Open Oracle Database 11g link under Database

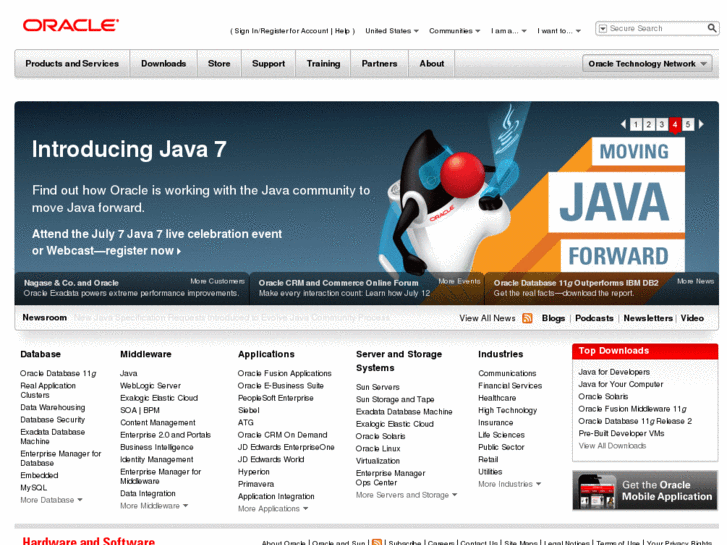coord(58,373)
